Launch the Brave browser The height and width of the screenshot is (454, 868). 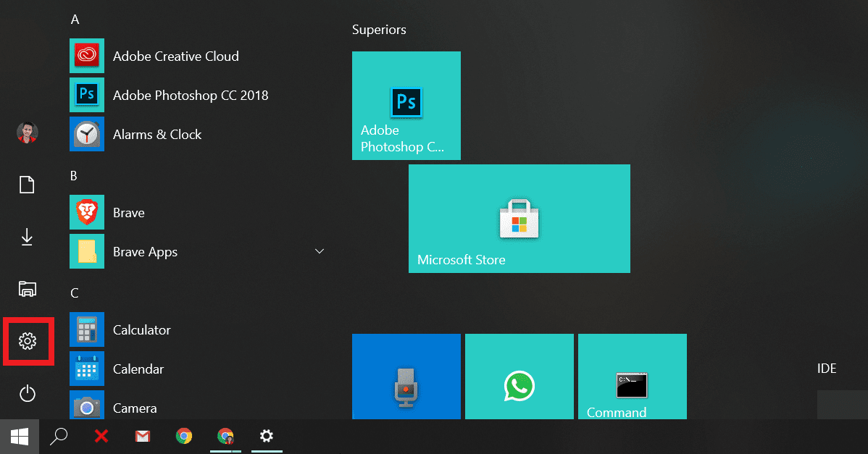pos(129,212)
